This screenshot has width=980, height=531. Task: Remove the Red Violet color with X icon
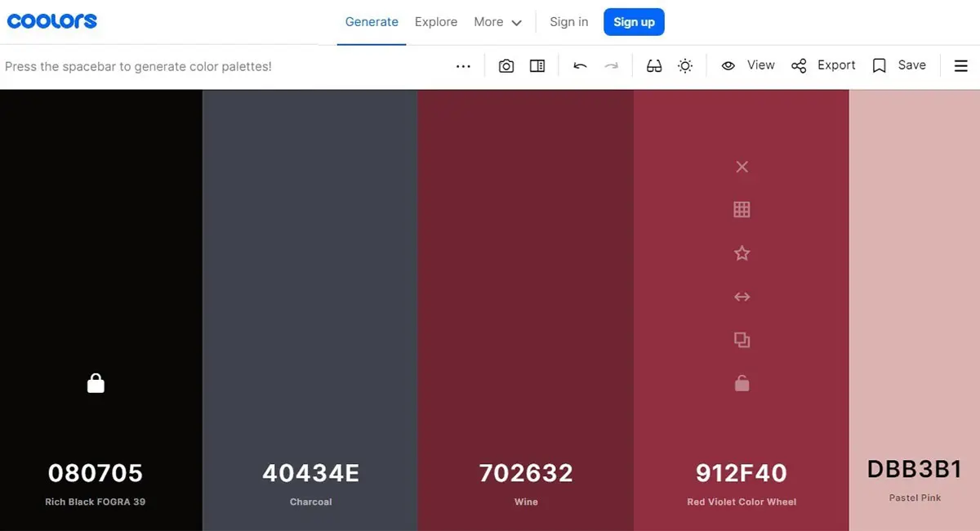point(742,167)
